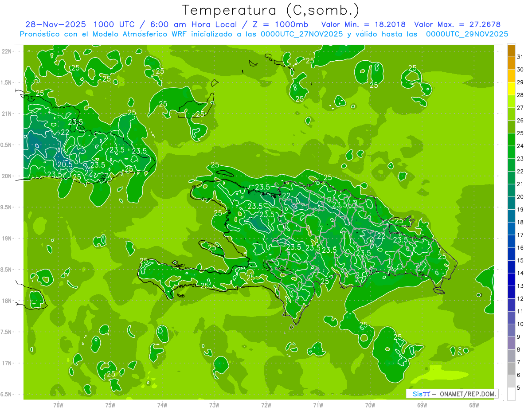Select the '28-Nov-2025' date text
This screenshot has height=411, width=532.
tap(56, 24)
